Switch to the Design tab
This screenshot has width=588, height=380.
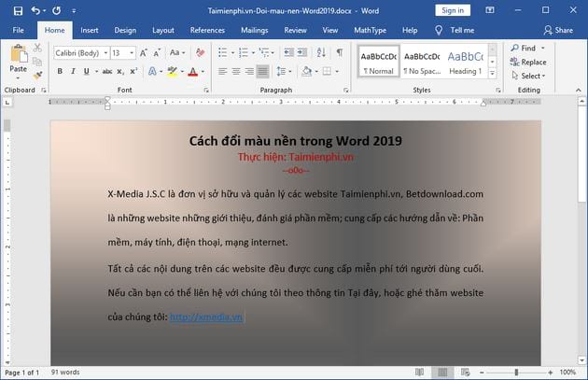tap(125, 30)
